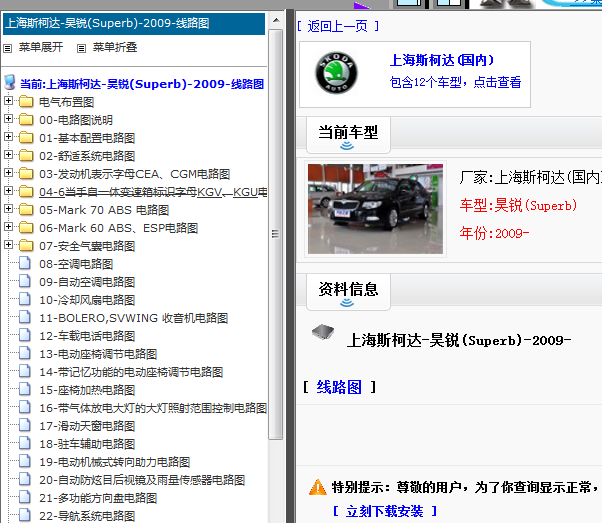Click the folder icon of 01-基本配置电路图
The width and height of the screenshot is (602, 523).
coord(26,137)
